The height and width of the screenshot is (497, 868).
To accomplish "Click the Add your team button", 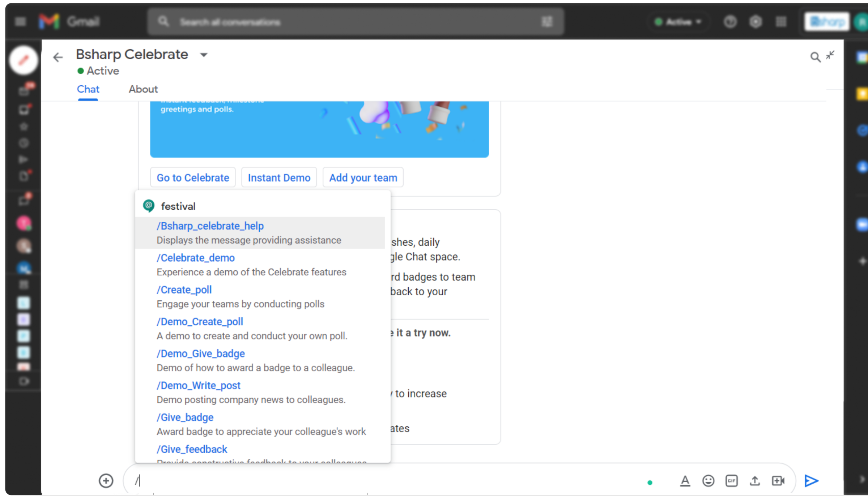I will [363, 177].
